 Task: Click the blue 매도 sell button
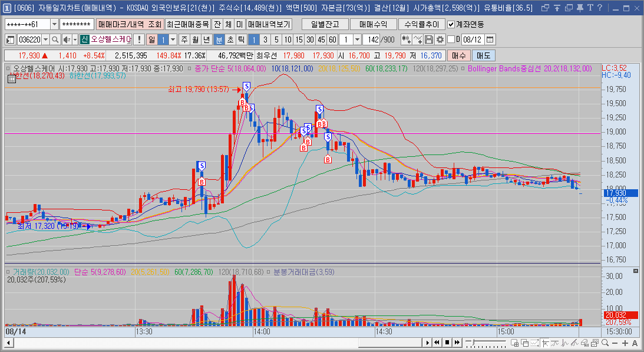click(483, 55)
